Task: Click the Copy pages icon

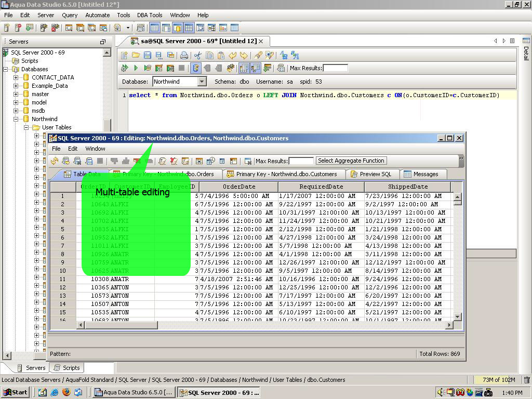Action: click(210, 55)
